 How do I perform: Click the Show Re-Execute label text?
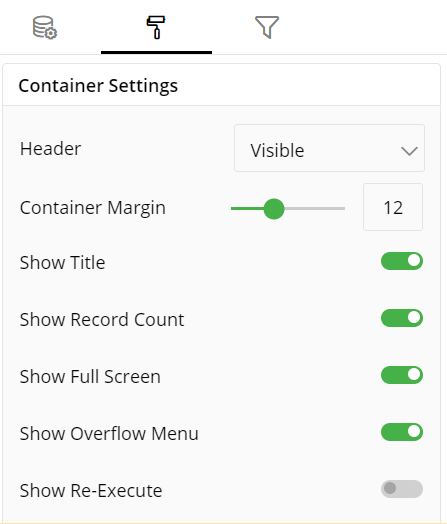pyautogui.click(x=91, y=491)
